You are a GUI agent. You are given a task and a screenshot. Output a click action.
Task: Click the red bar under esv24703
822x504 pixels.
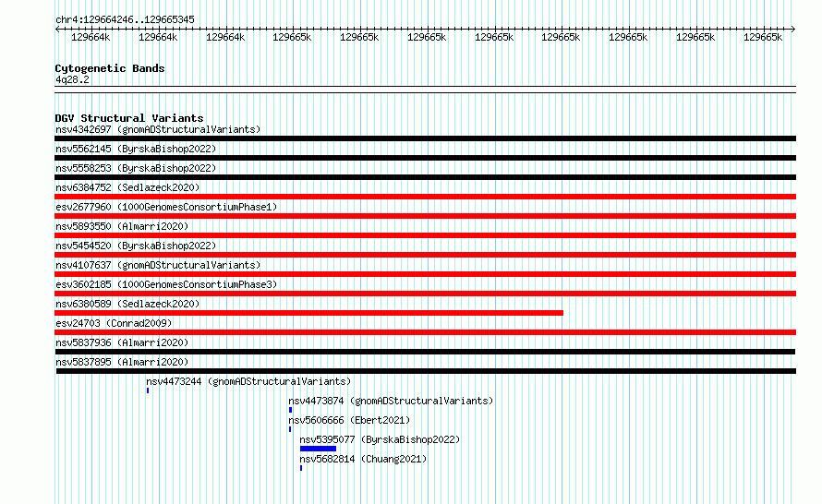pos(425,332)
